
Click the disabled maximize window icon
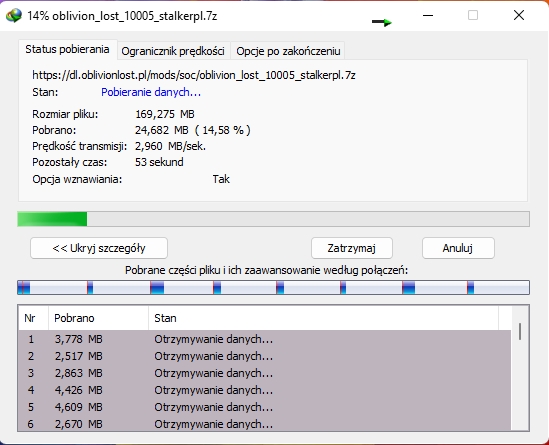[473, 15]
